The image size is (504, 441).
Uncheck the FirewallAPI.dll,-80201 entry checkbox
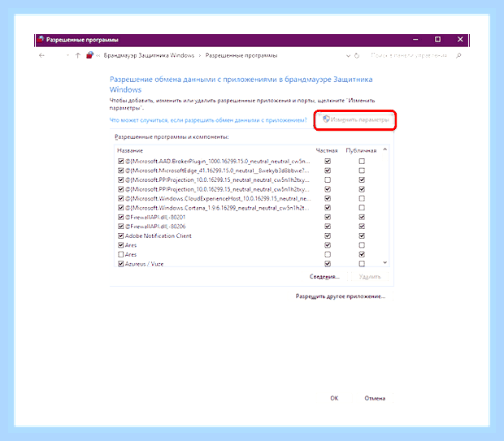tap(121, 217)
